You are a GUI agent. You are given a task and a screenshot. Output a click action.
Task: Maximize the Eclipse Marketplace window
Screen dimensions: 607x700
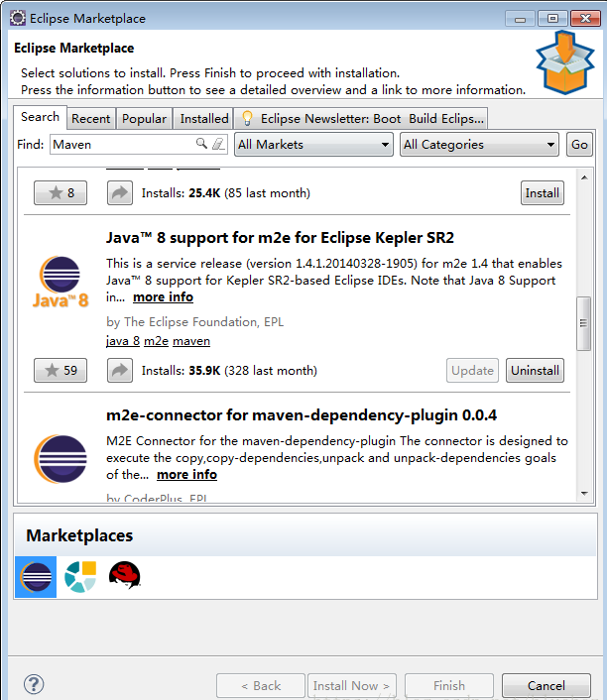pyautogui.click(x=552, y=19)
